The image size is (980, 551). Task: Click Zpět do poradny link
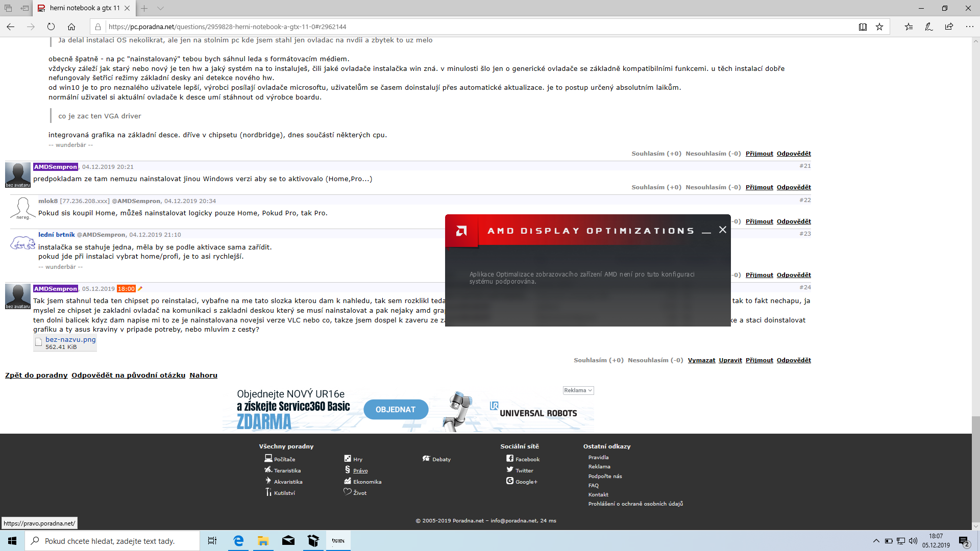click(36, 375)
